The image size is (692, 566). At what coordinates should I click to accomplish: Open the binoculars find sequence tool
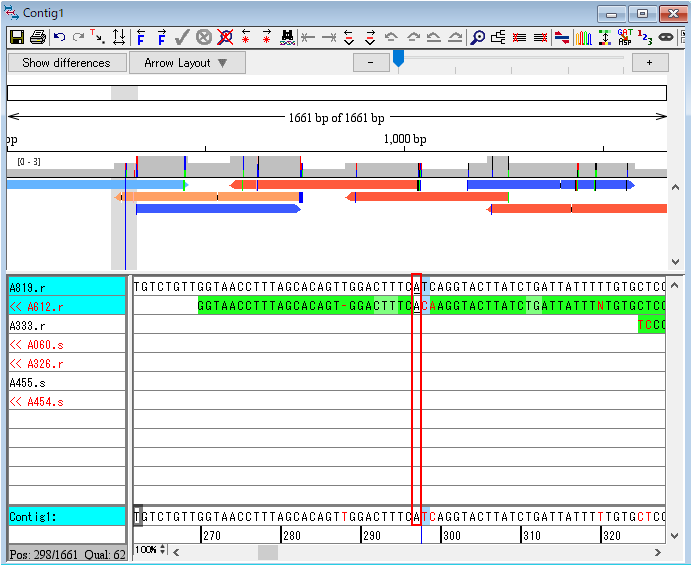tap(287, 38)
